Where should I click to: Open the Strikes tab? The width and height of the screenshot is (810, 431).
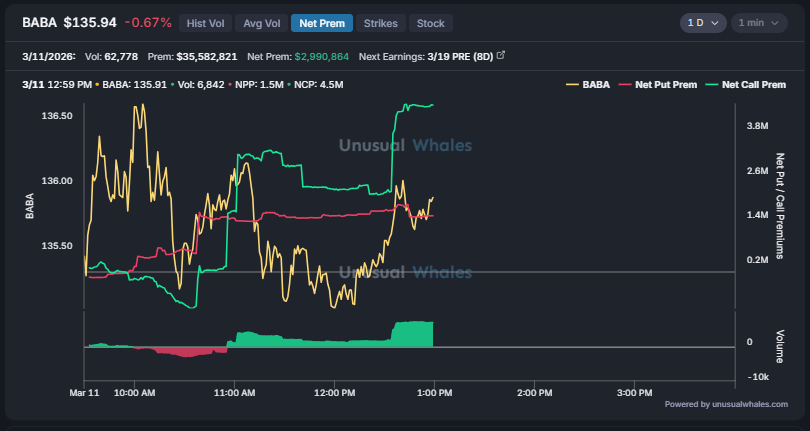[x=380, y=22]
